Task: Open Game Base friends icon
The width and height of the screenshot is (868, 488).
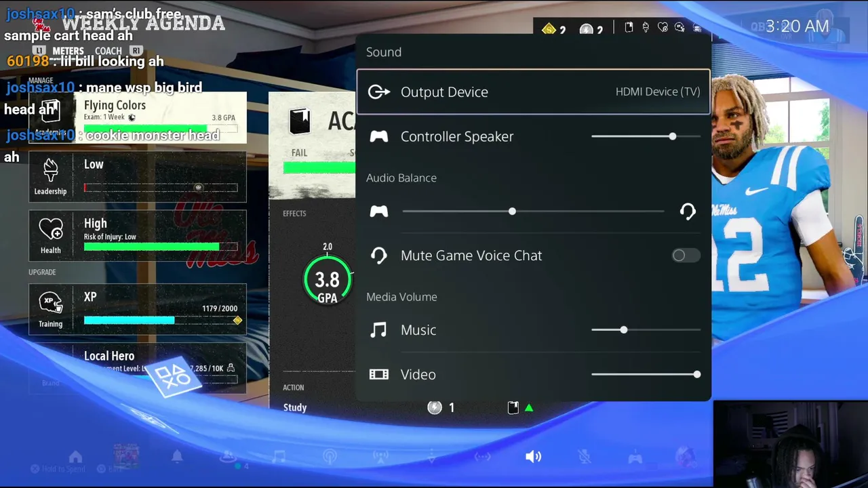Action: coord(228,457)
